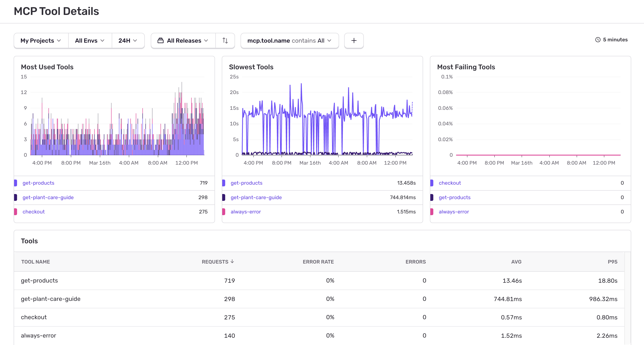Image resolution: width=644 pixels, height=345 pixels.
Task: Click the 1.515ms value in Slowest Tools
Action: pos(406,212)
